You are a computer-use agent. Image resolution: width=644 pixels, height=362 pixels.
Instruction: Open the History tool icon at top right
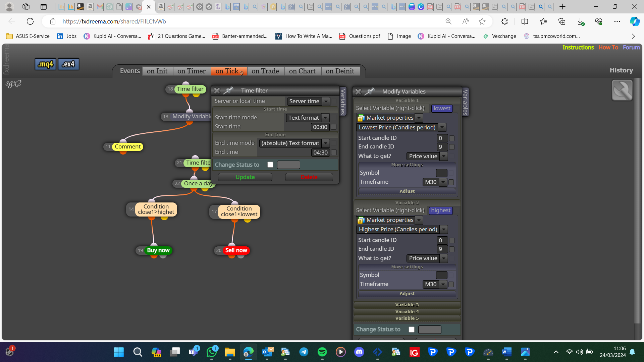(x=622, y=90)
